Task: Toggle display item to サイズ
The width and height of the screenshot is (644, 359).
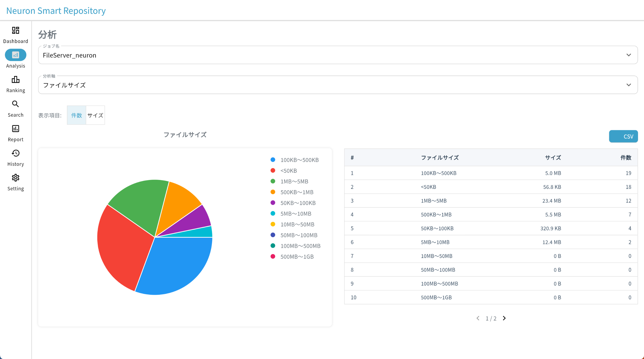Action: 95,115
